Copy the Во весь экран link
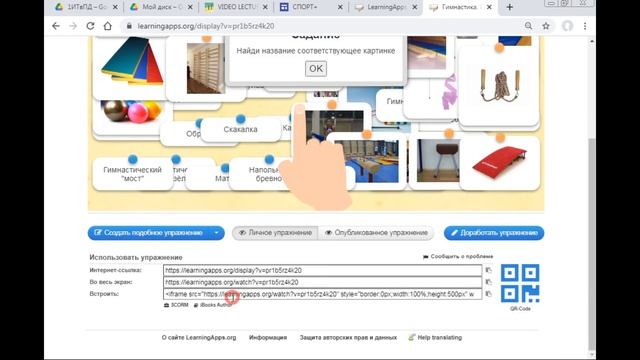The width and height of the screenshot is (640, 360). pos(488,282)
